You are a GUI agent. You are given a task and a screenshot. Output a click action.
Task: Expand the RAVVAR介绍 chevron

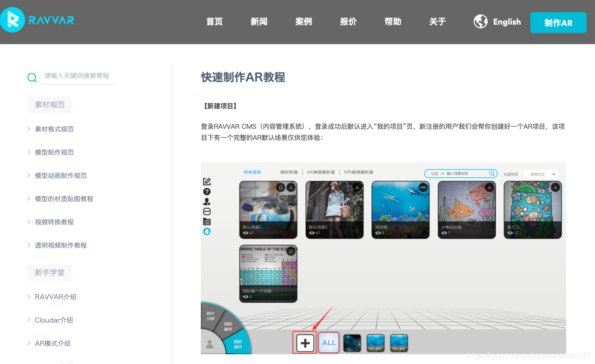pos(29,297)
